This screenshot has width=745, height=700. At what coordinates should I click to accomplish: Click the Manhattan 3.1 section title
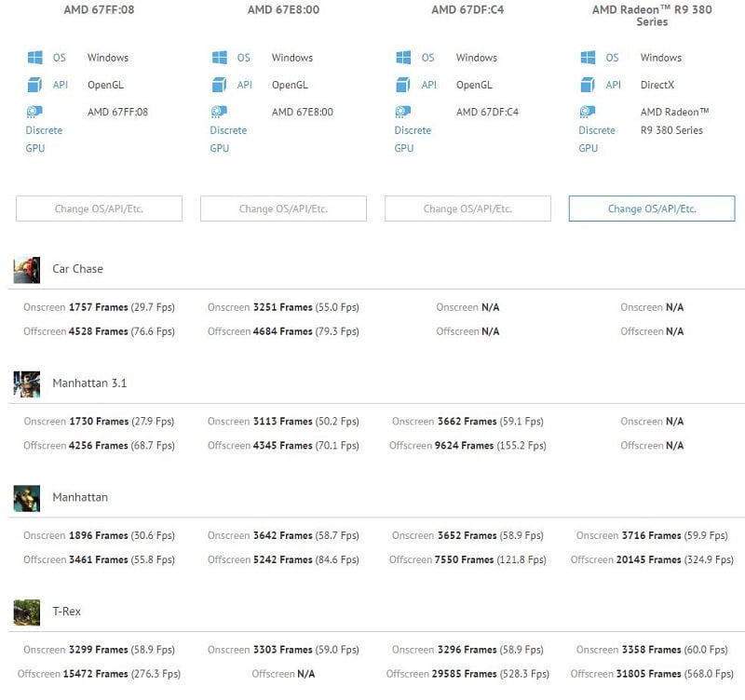pos(89,384)
